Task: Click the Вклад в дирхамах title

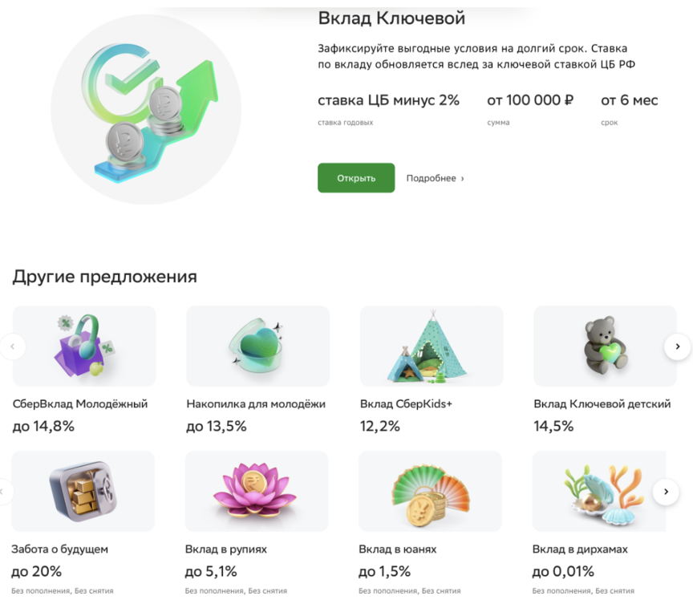Action: click(580, 549)
